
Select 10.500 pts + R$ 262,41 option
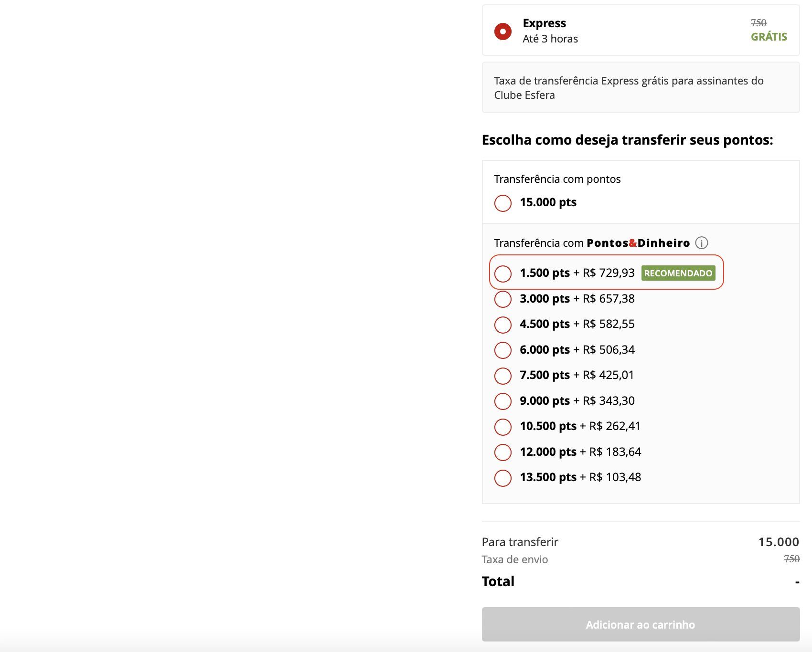point(503,427)
